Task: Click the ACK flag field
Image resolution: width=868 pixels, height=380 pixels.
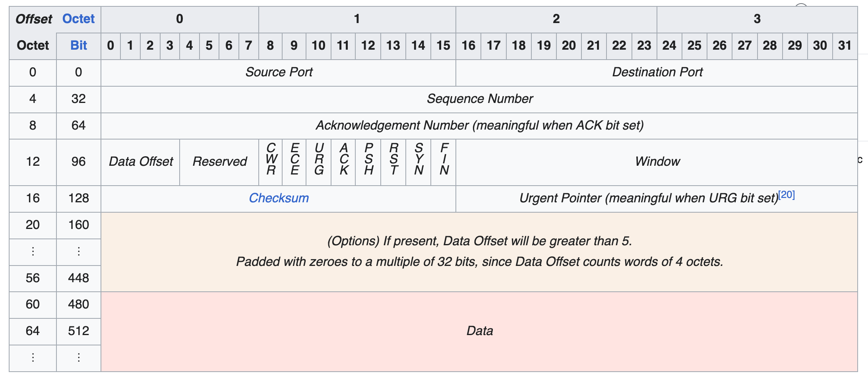Action: pyautogui.click(x=343, y=161)
